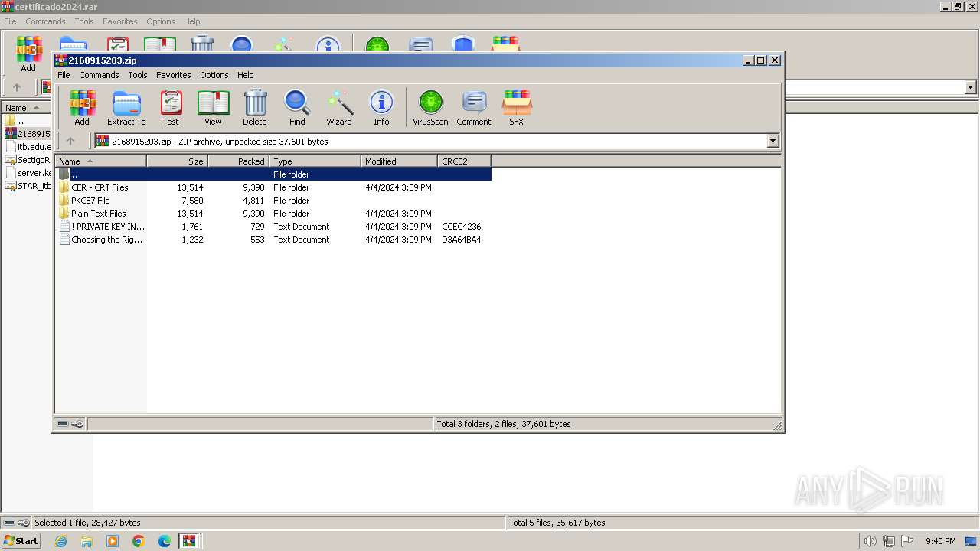Click the Delete trash icon
This screenshot has width=980, height=551.
point(255,107)
